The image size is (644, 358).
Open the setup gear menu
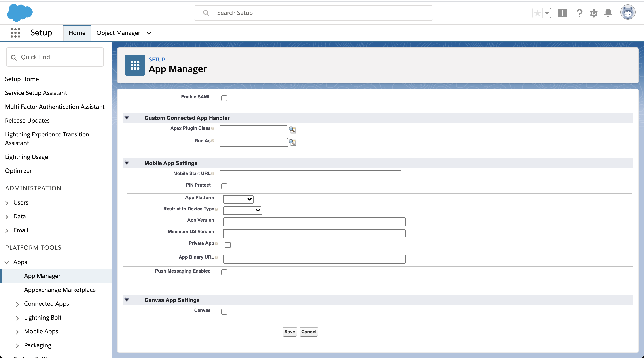tap(594, 13)
